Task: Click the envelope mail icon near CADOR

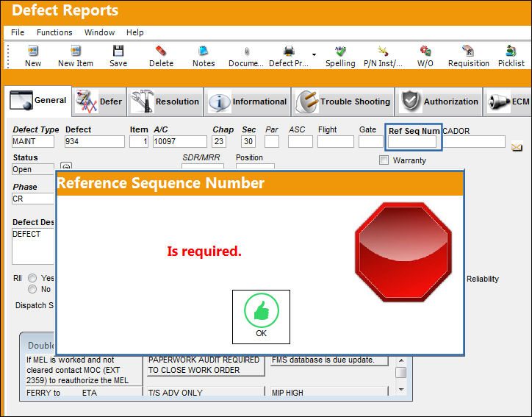Action: [517, 147]
